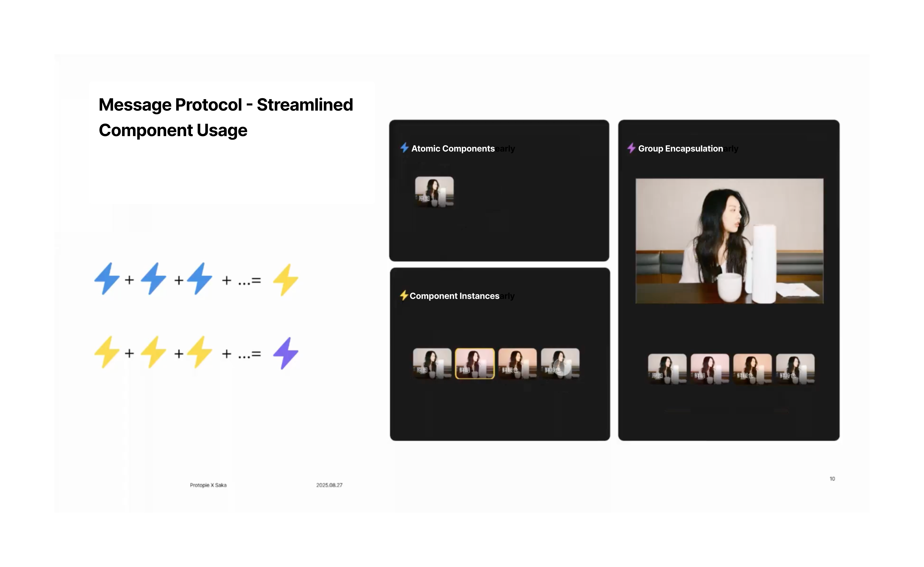The width and height of the screenshot is (924, 567).
Task: Click the purple result bolt in second equation
Action: pos(286,353)
